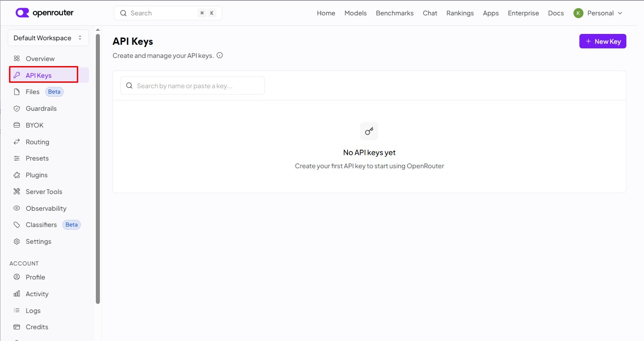Screen dimensions: 644x341
Task: Select Observability label in sidebar
Action: pos(46,208)
